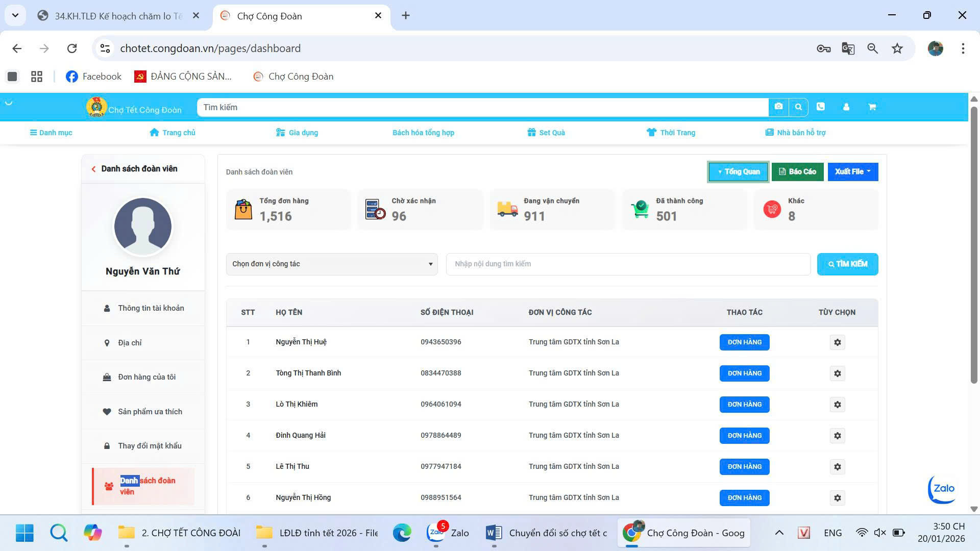Click settings gear for Đinh Quang Hải
The height and width of the screenshot is (551, 980).
(837, 436)
